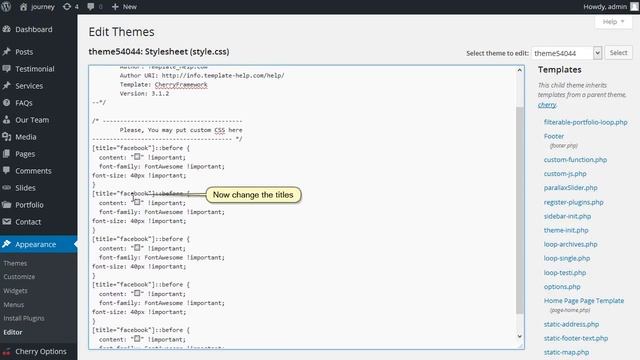Image resolution: width=640 pixels, height=360 pixels.
Task: Open the Footer template file
Action: click(553, 136)
